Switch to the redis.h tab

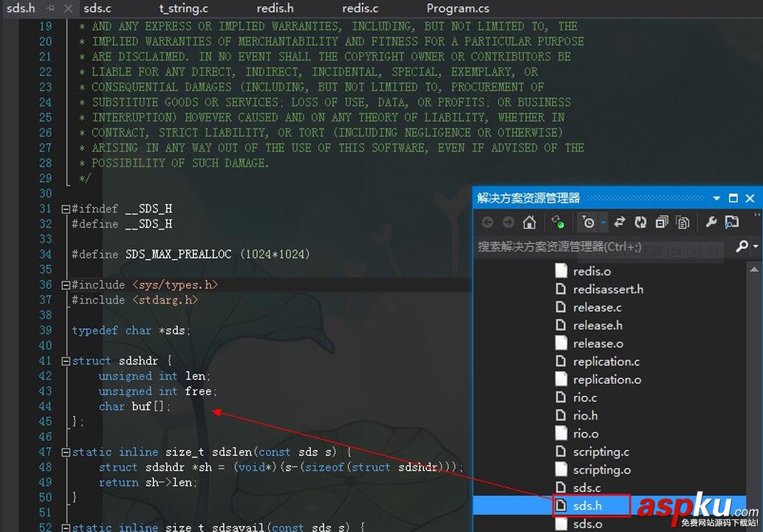click(275, 8)
